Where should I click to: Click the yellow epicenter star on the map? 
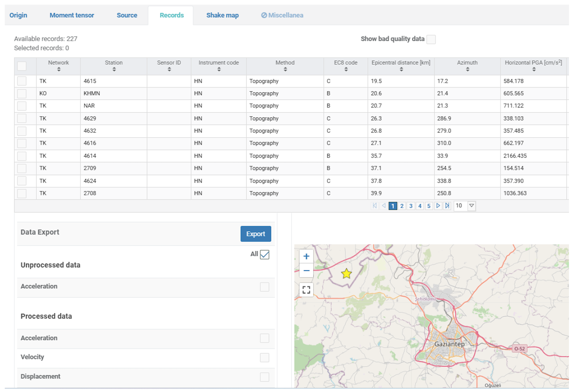pyautogui.click(x=346, y=273)
